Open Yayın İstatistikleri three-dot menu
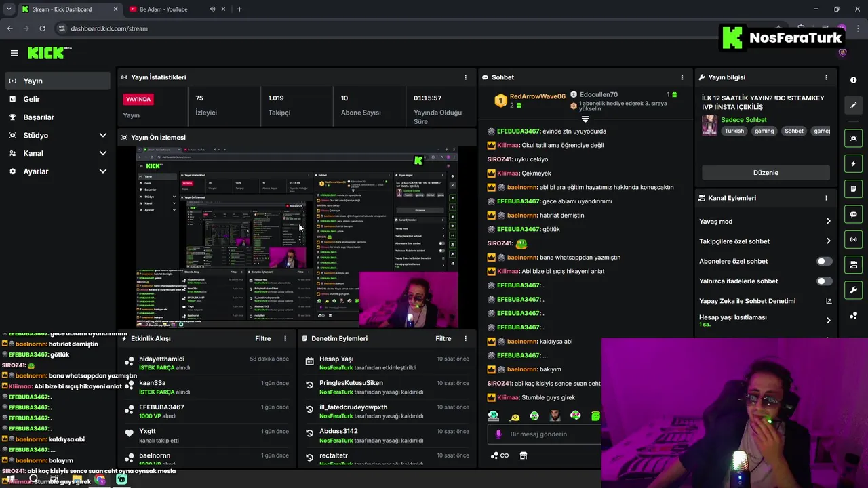The height and width of the screenshot is (488, 868). [x=465, y=77]
